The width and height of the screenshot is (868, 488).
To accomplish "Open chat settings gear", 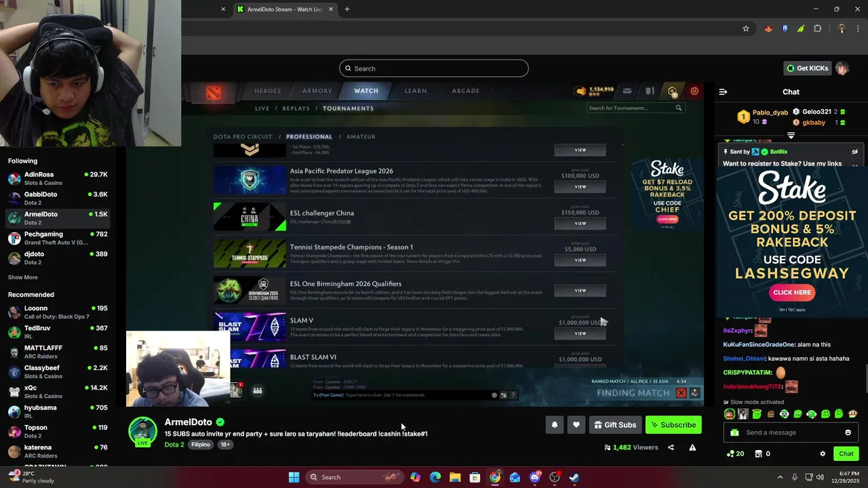I will tap(823, 453).
